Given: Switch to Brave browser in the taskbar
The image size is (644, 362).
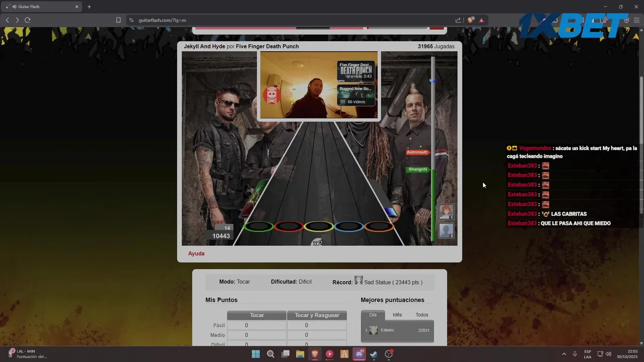Looking at the screenshot, I should (315, 354).
